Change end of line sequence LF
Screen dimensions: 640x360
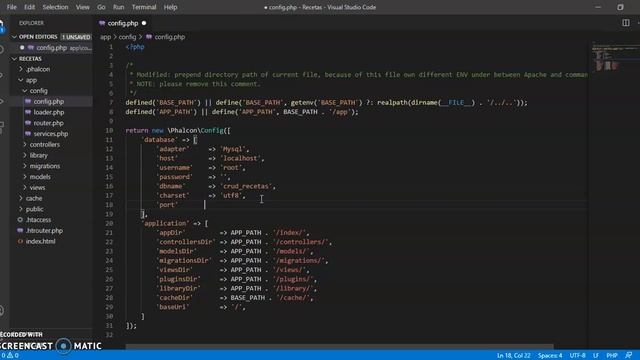click(596, 356)
